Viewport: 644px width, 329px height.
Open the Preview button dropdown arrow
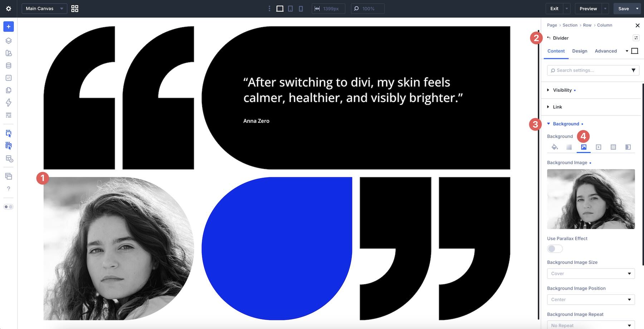coord(605,9)
